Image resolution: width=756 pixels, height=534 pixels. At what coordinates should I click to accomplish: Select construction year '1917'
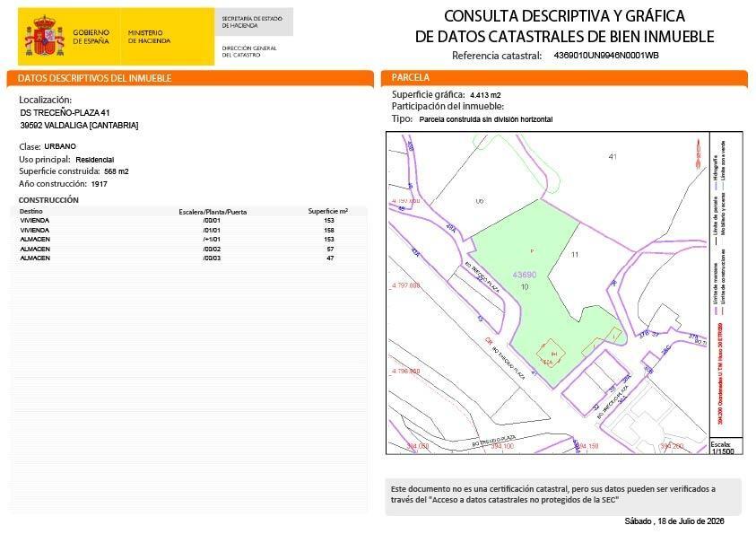tap(100, 184)
